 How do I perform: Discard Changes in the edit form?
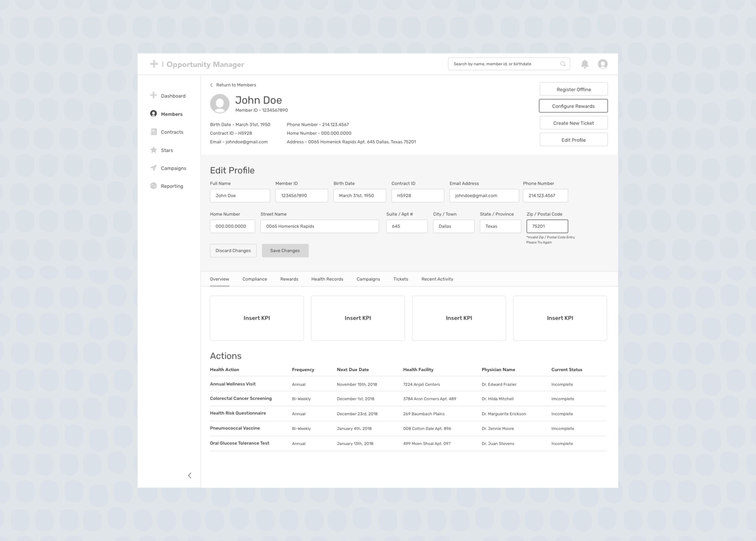(x=233, y=250)
